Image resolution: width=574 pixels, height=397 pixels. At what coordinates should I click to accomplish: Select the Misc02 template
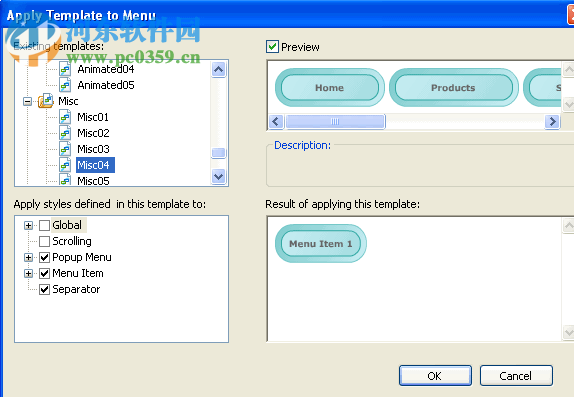tap(93, 133)
